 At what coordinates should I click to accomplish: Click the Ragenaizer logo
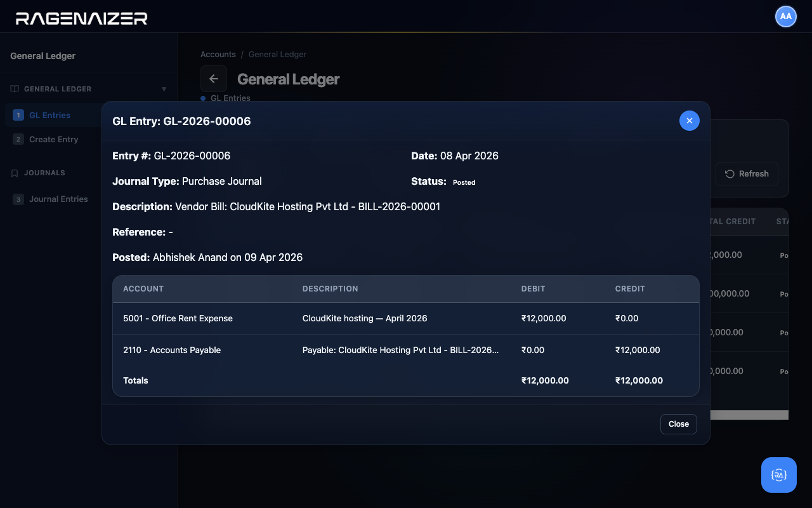82,18
